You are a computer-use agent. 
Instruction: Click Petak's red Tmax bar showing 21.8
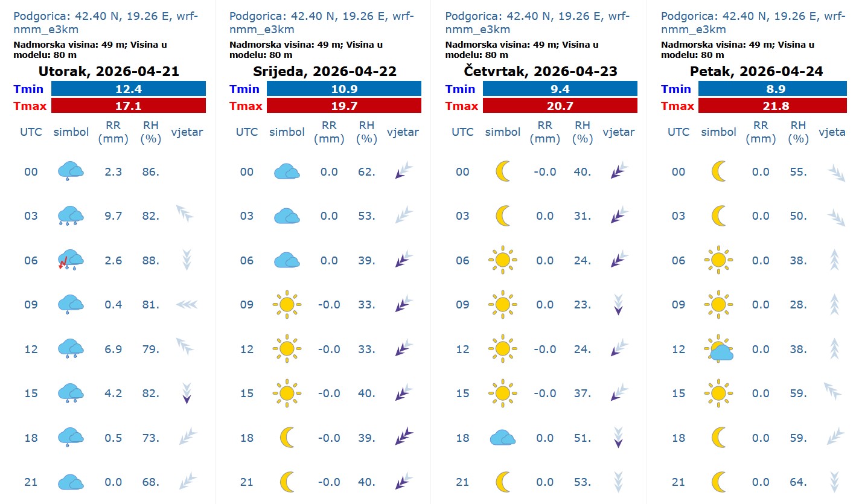pos(776,106)
